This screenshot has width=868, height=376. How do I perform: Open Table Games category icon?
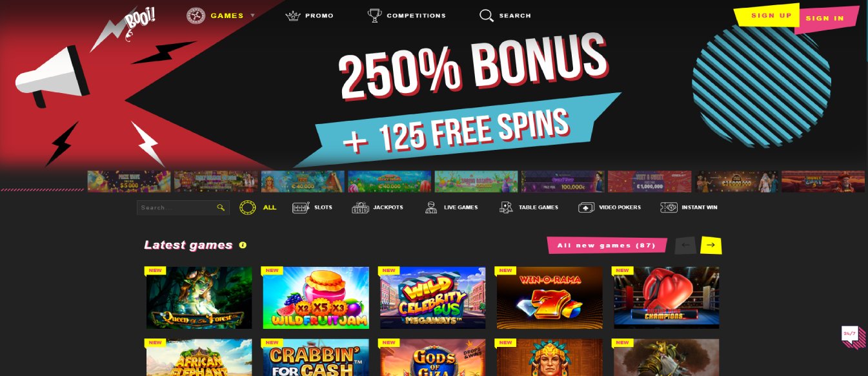click(506, 208)
